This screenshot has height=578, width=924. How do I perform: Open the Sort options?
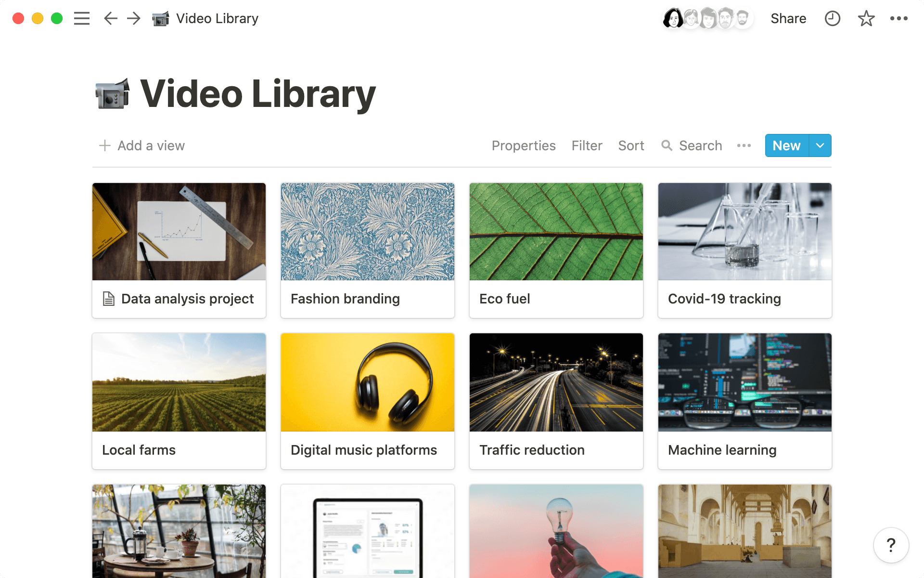point(631,145)
